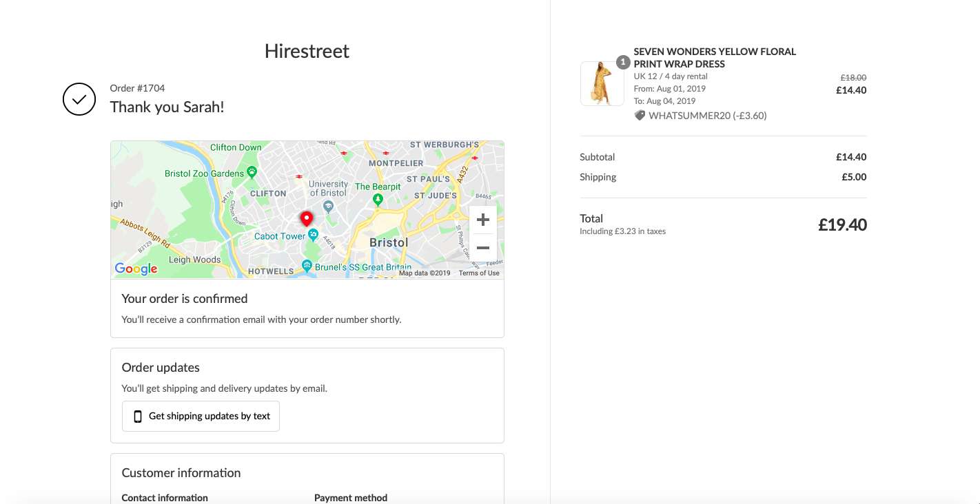The width and height of the screenshot is (980, 504).
Task: Click the total price £19.40
Action: pyautogui.click(x=842, y=225)
